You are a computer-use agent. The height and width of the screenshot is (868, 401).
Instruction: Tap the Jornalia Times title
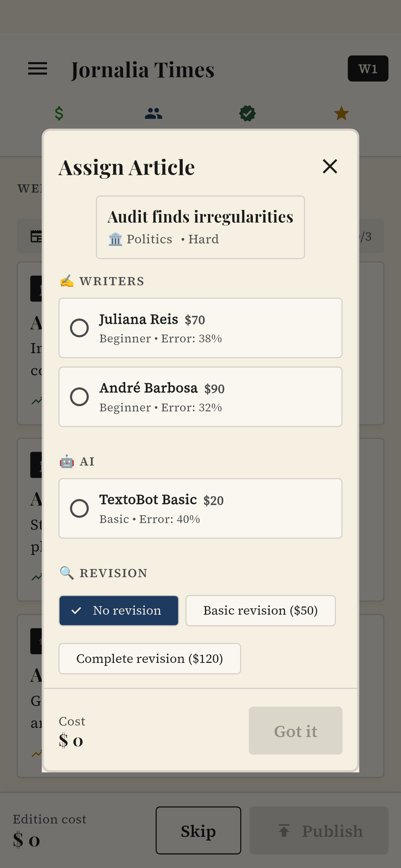(x=143, y=70)
